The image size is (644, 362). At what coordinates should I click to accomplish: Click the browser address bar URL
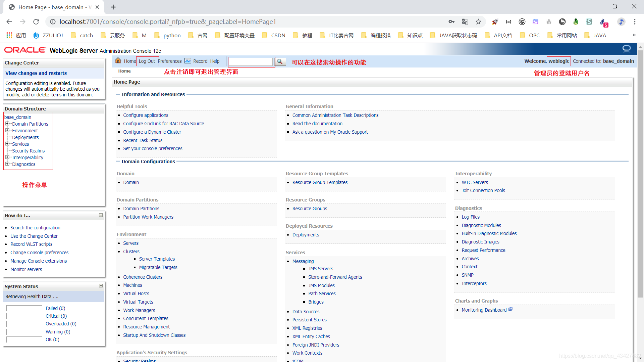168,22
